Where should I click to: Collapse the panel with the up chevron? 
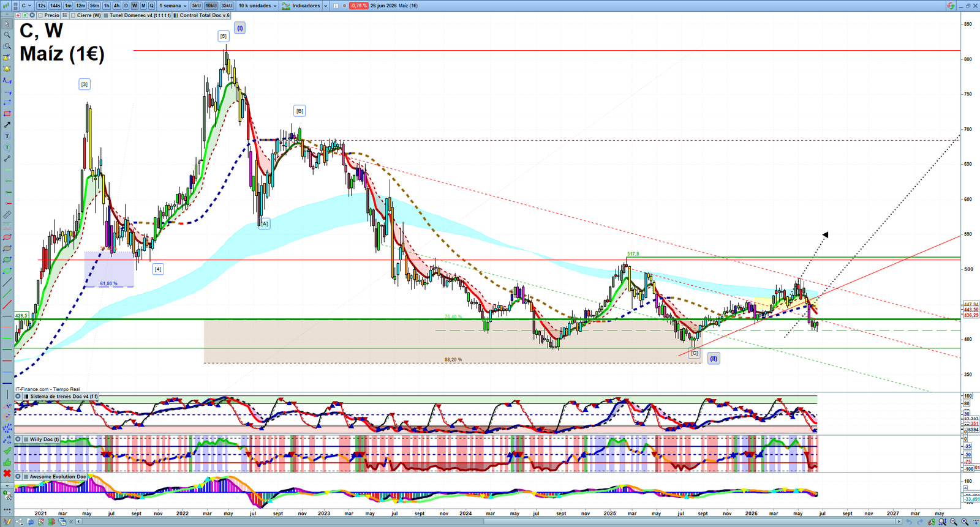coord(7,15)
